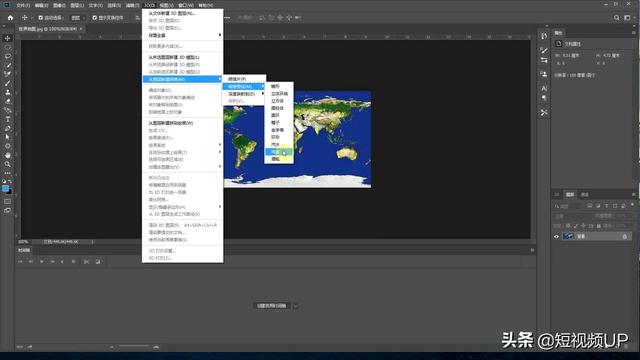Select the Lasso tool
The height and width of the screenshot is (360, 640).
click(7, 56)
